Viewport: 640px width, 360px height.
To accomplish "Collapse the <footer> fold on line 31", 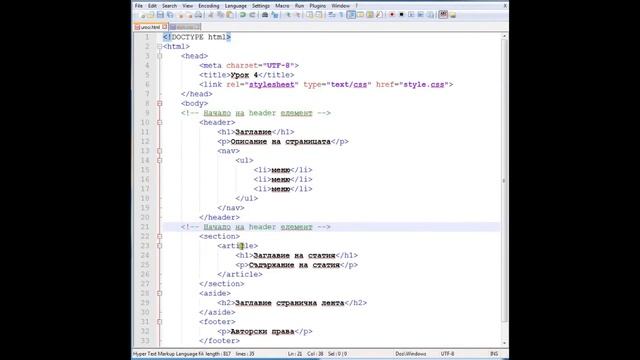I will [x=160, y=322].
